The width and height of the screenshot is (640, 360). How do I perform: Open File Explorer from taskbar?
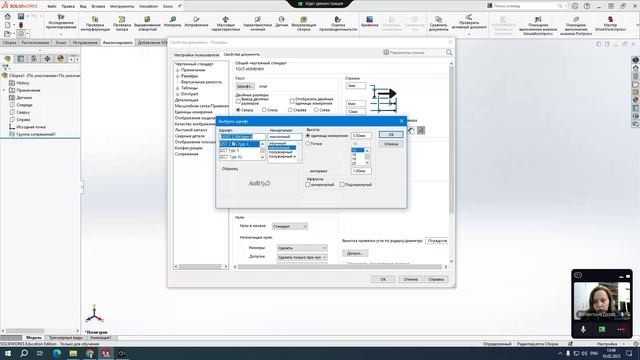click(73, 353)
